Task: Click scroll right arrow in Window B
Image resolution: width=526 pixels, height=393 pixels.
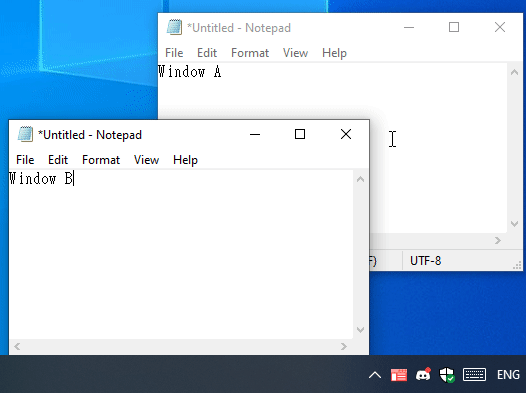Action: click(344, 346)
